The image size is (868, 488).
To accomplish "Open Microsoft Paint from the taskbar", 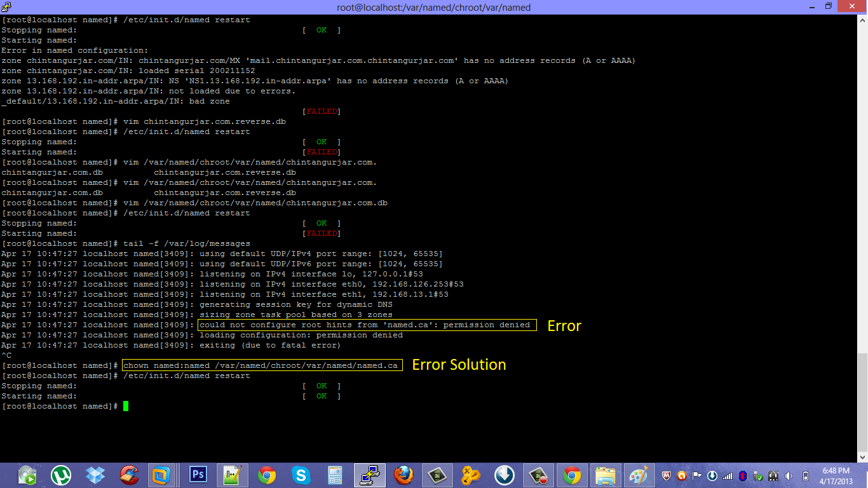I will (639, 475).
